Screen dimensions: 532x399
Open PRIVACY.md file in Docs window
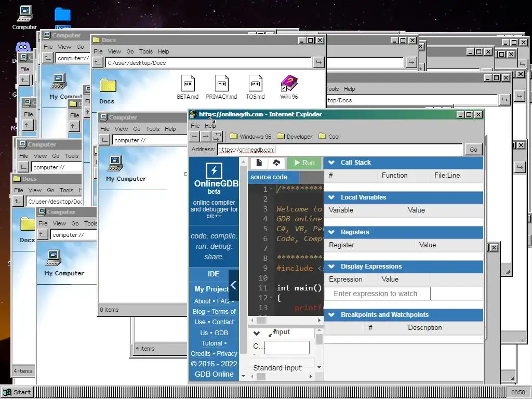(221, 87)
